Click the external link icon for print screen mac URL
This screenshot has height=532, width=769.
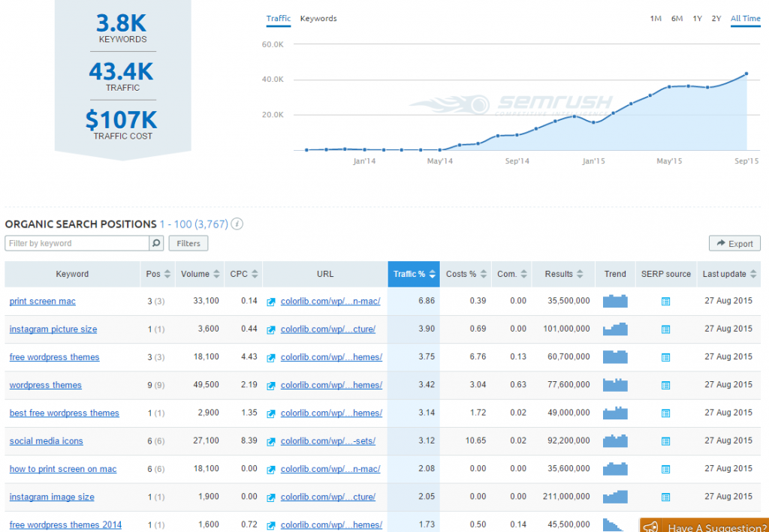point(271,301)
